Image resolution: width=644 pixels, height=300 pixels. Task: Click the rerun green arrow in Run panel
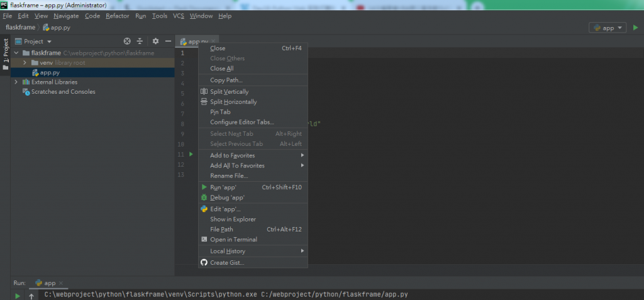click(18, 296)
